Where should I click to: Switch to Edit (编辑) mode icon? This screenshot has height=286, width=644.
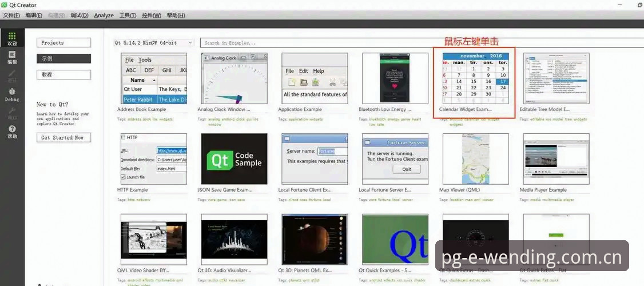point(12,58)
